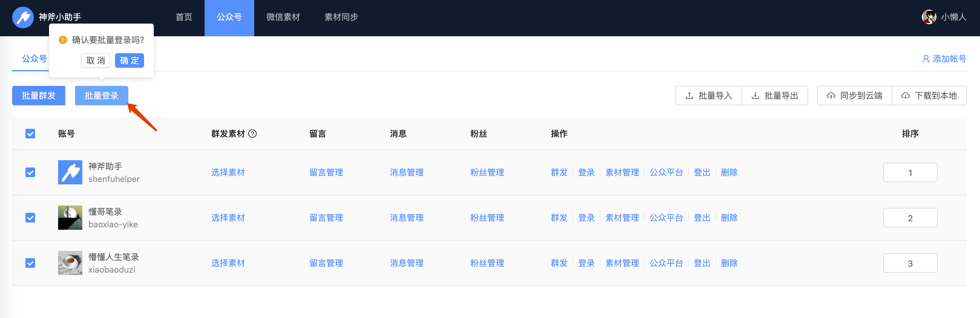Click the account ID text xiaobaoduzi
The width and height of the screenshot is (980, 318).
(x=111, y=269)
